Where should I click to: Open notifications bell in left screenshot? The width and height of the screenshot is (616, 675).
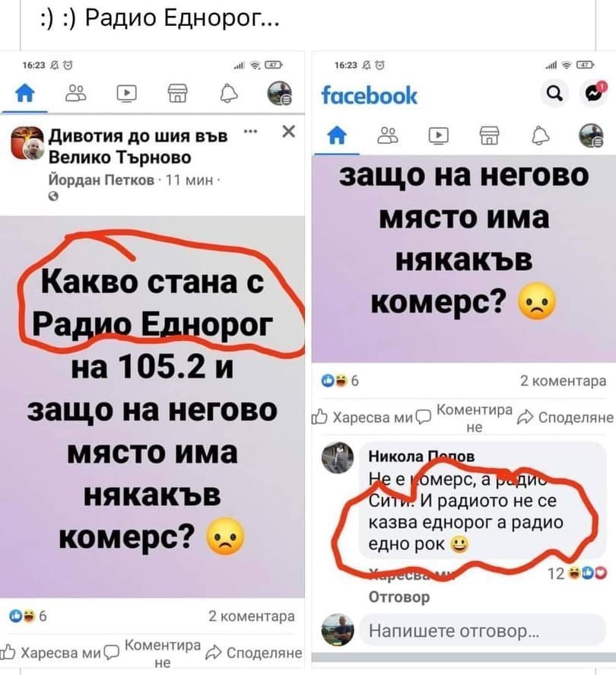coord(228,93)
